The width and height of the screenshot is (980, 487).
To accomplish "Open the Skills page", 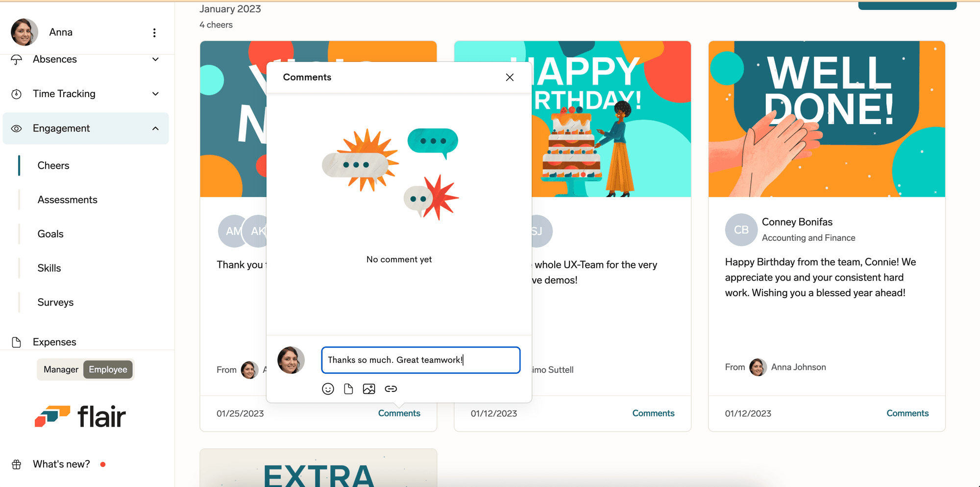I will point(49,268).
